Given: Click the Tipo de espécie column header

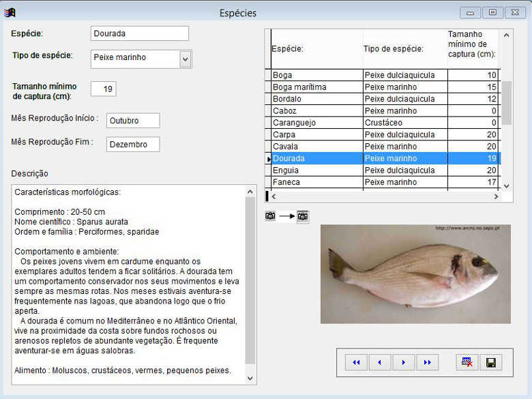Looking at the screenshot, I should point(405,49).
